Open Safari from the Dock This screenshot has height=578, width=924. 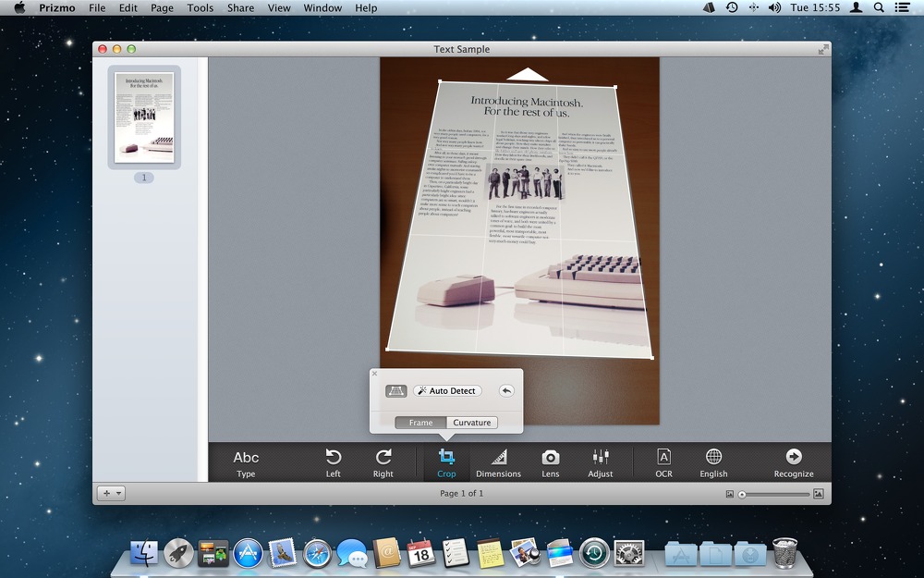[317, 553]
